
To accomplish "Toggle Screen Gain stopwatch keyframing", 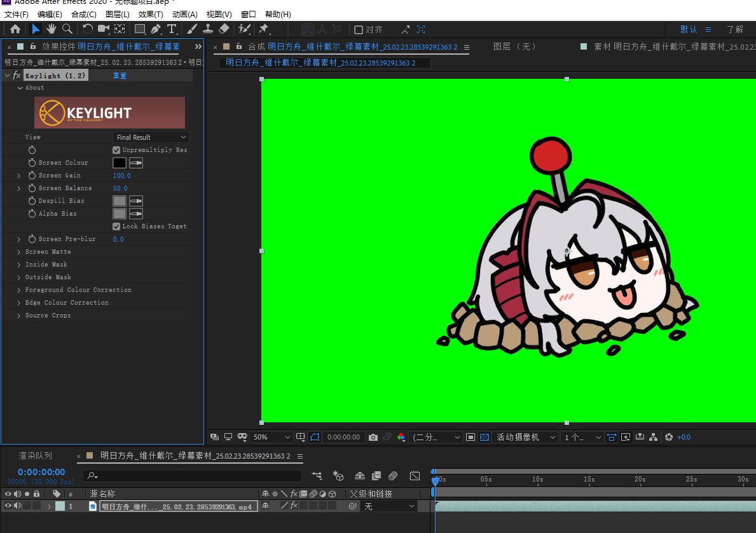I will 32,176.
